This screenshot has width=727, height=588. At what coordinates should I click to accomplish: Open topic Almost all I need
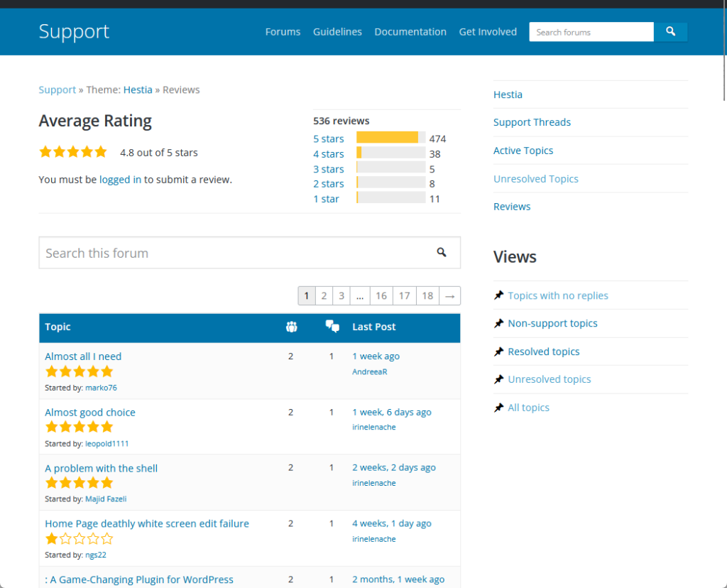(83, 356)
